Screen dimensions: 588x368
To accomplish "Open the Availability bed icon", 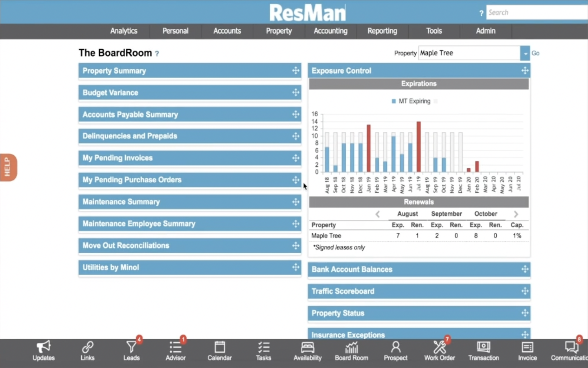I will click(x=307, y=348).
